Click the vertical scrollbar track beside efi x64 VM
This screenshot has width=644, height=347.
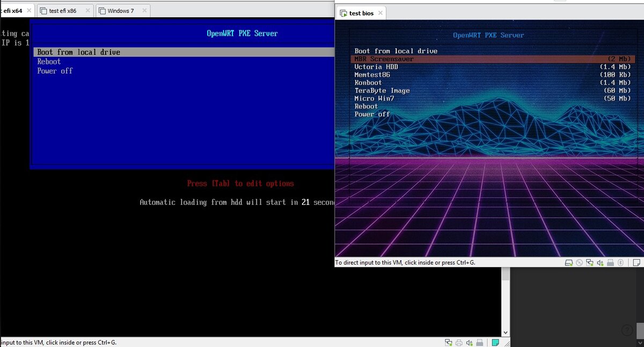(506, 305)
